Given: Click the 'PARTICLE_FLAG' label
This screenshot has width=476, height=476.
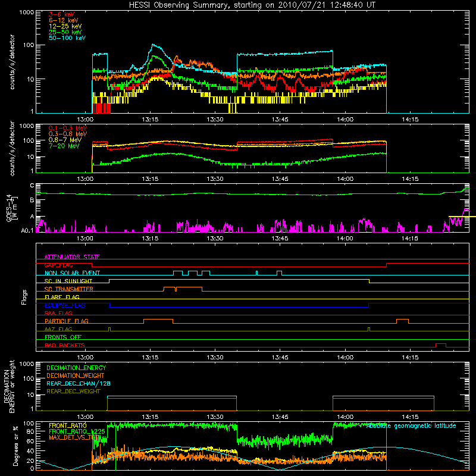Looking at the screenshot, I should (67, 321).
